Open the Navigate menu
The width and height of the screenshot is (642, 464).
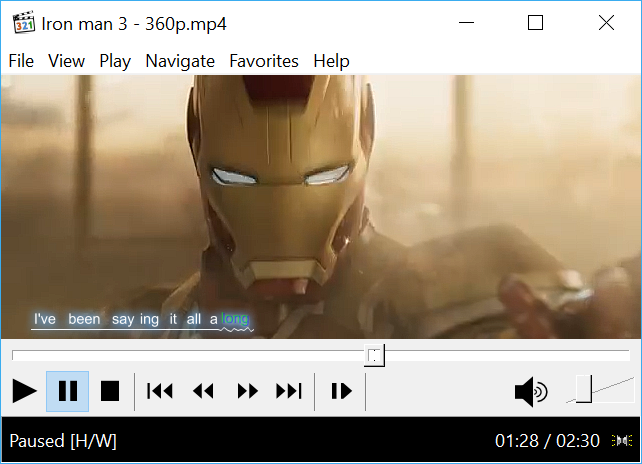(180, 61)
